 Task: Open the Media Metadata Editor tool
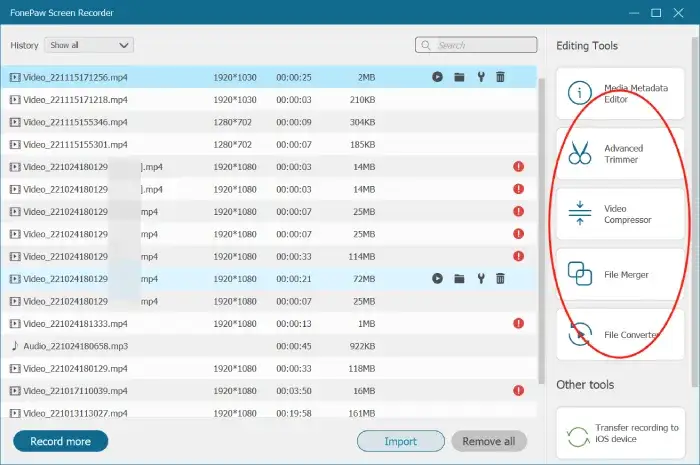[x=620, y=94]
